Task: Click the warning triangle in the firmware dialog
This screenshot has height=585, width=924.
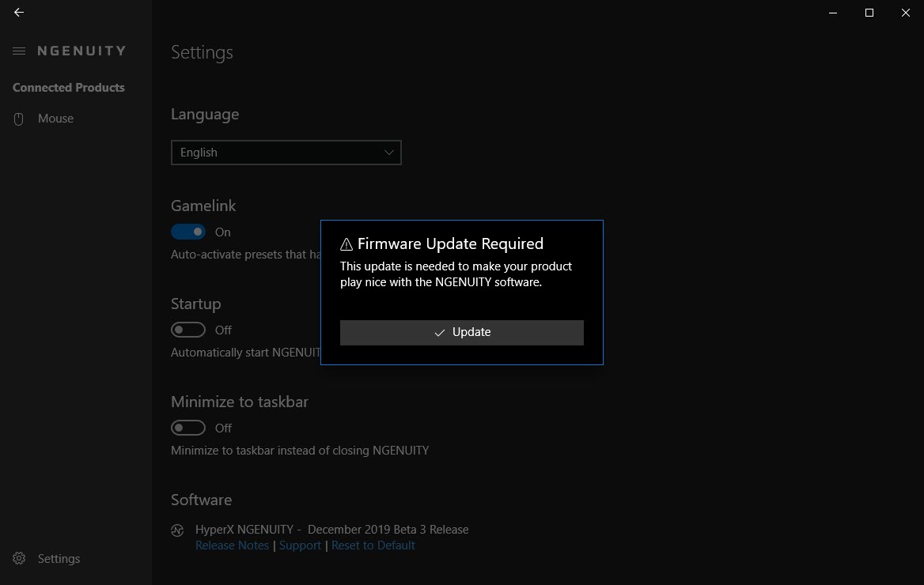Action: (346, 244)
